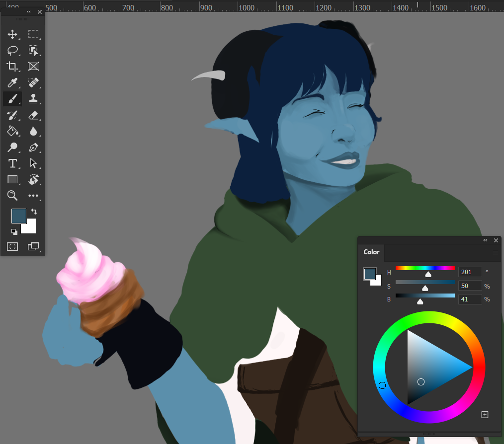Image resolution: width=504 pixels, height=444 pixels.
Task: Pick the Crop tool
Action: 12,67
